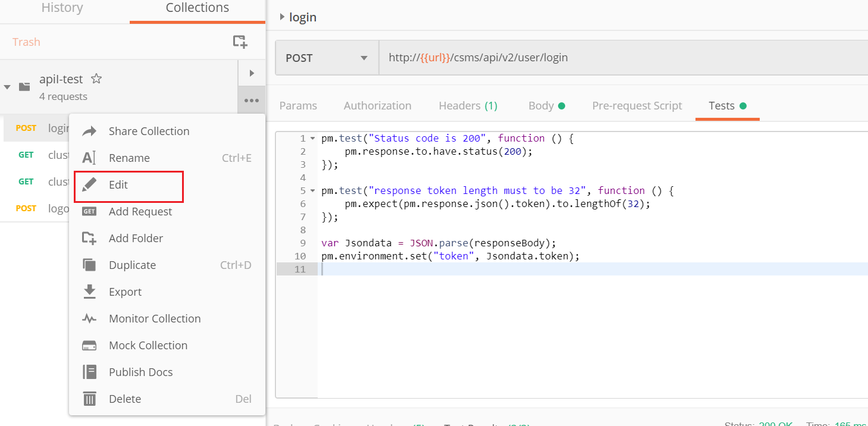Open the Params tab

click(x=298, y=106)
